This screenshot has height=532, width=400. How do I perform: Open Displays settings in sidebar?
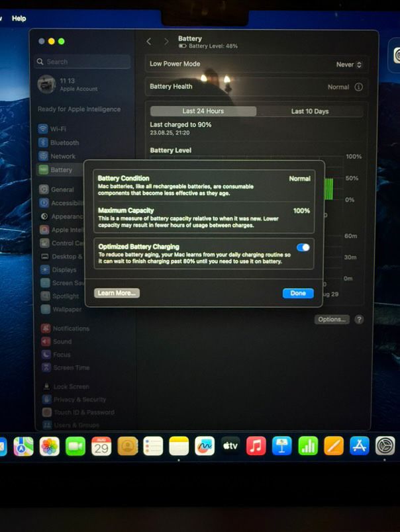click(x=58, y=270)
